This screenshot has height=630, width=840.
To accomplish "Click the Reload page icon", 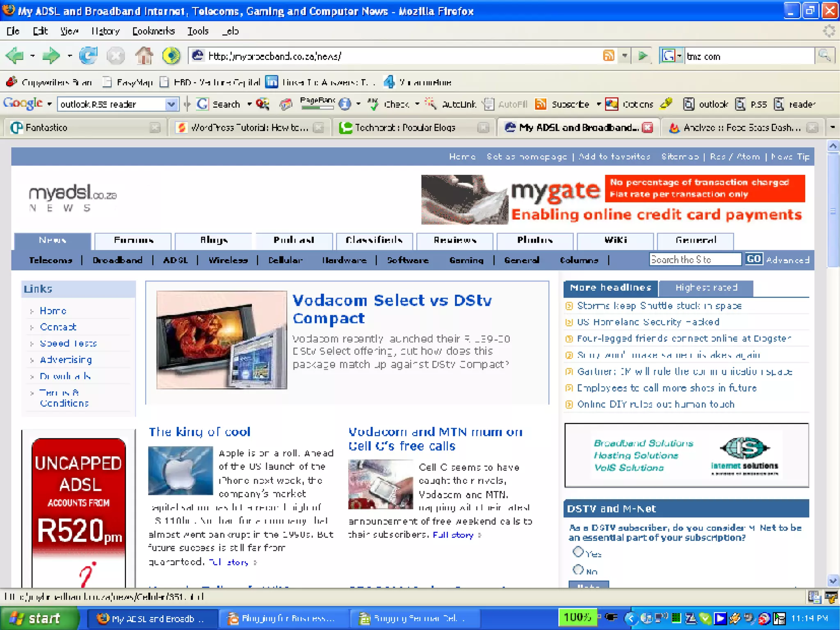I will coord(88,55).
